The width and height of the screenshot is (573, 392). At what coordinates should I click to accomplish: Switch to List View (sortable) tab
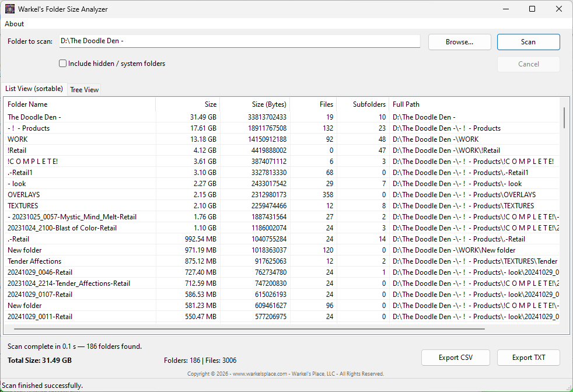coord(34,89)
